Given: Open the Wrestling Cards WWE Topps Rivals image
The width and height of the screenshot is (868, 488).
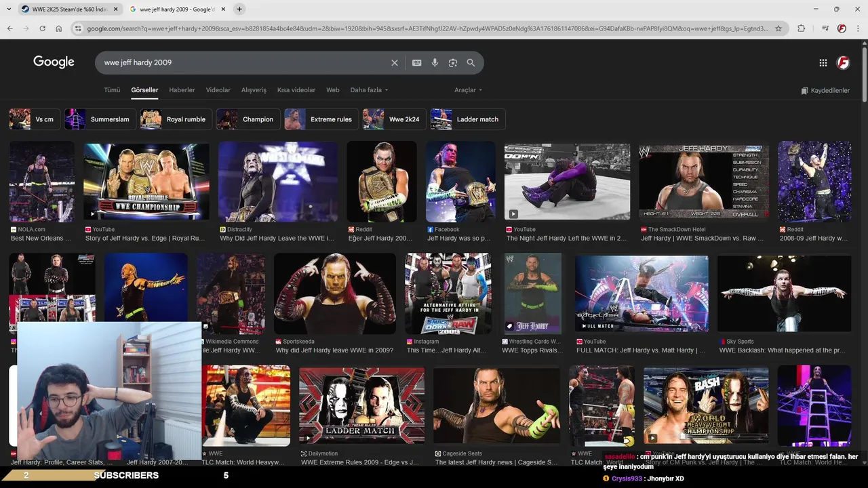Looking at the screenshot, I should tap(532, 293).
